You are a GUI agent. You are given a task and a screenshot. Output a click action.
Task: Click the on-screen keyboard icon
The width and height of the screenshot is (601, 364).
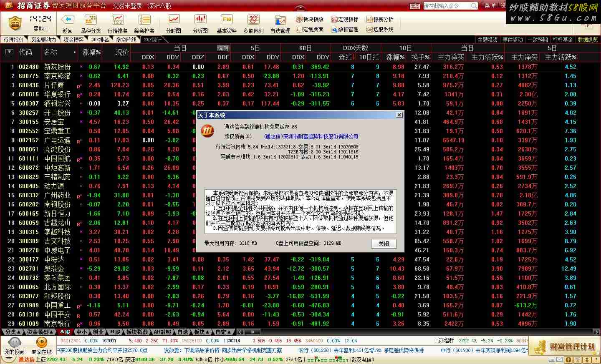(x=414, y=6)
